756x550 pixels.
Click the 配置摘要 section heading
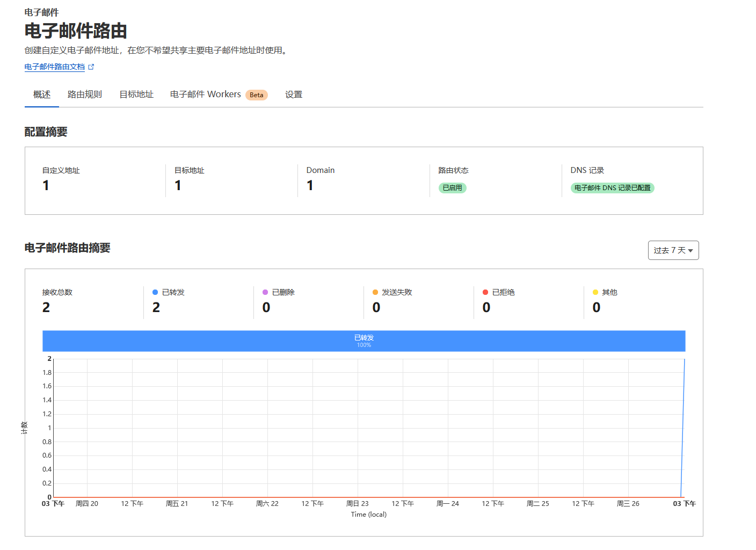(46, 132)
